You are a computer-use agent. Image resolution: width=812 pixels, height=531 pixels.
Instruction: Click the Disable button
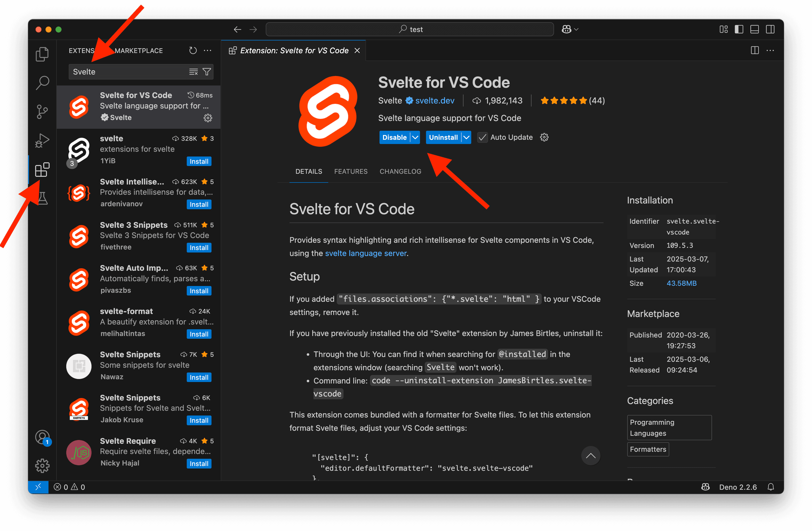(x=394, y=137)
